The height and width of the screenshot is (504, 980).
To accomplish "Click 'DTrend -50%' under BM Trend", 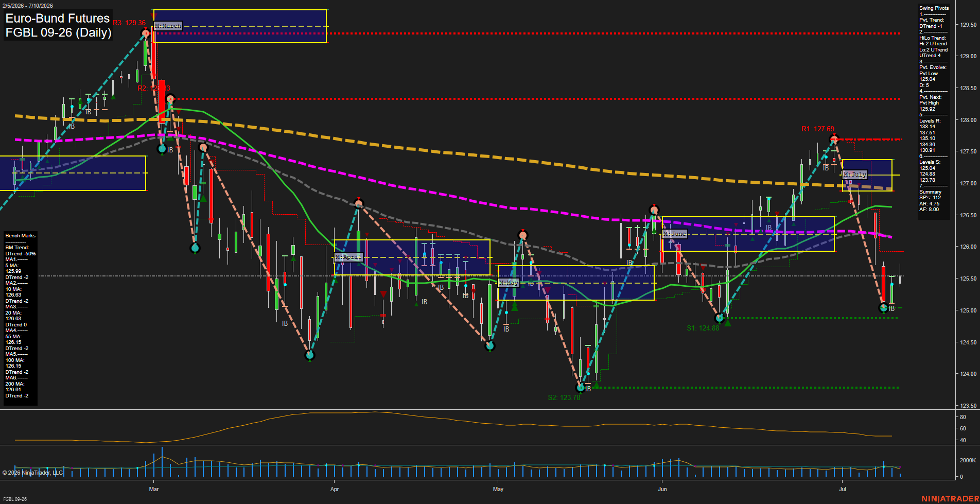I will (21, 254).
